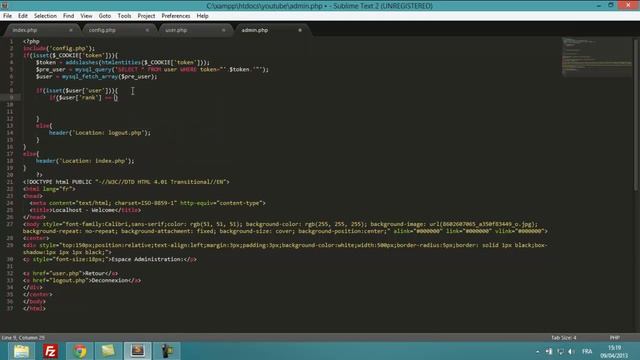Image resolution: width=640 pixels, height=360 pixels.
Task: Switch to the user.php tab
Action: [x=194, y=30]
